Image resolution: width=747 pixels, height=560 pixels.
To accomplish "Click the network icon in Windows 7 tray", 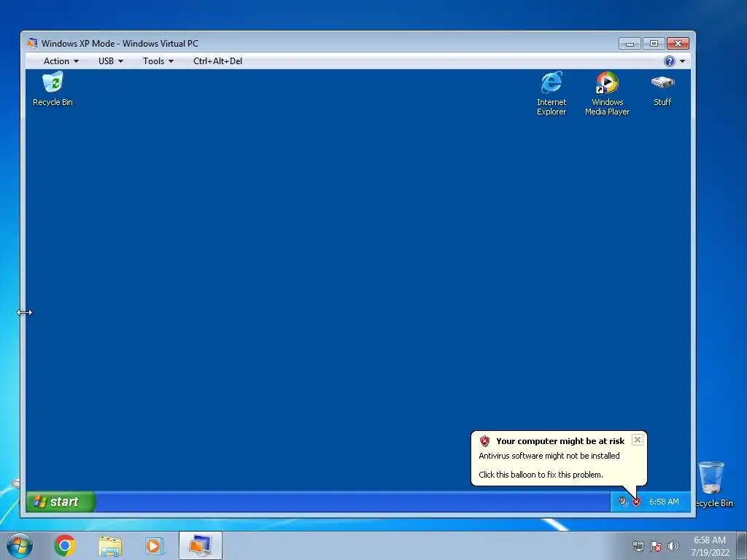I will coord(638,546).
